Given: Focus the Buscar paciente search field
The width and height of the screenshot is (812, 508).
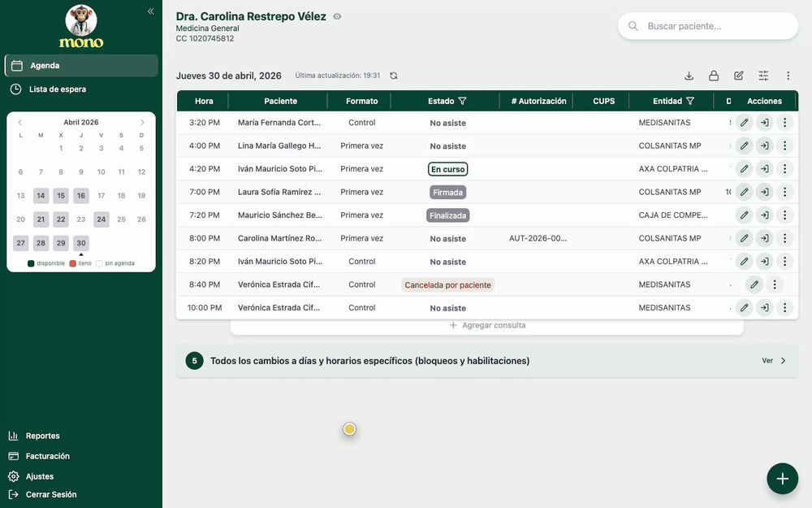Looking at the screenshot, I should [x=708, y=26].
